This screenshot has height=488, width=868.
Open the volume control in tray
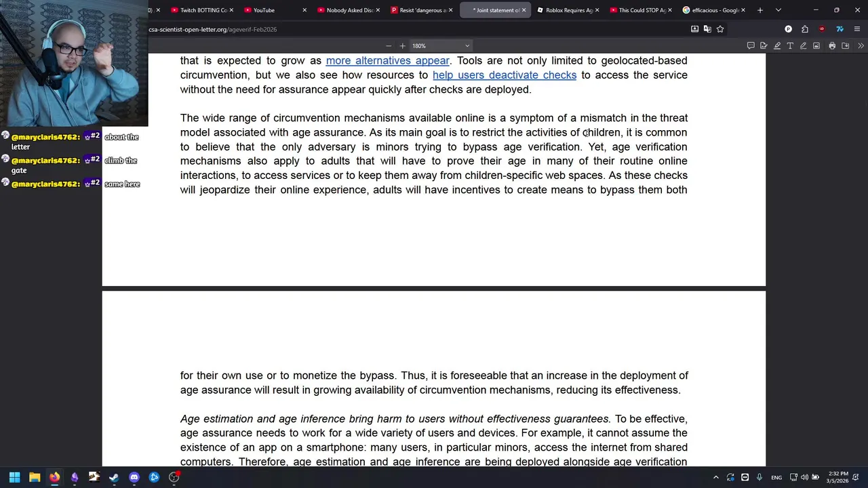click(804, 477)
